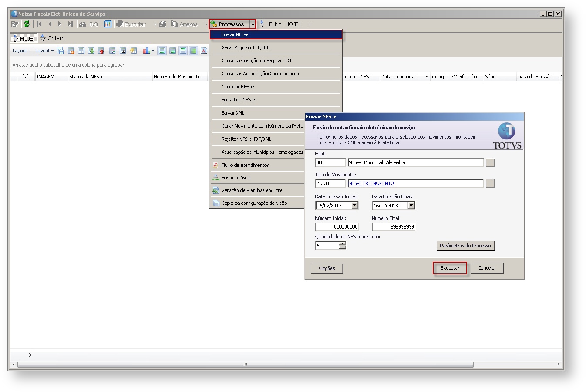Click the grid icon with red up arrow

point(101,51)
